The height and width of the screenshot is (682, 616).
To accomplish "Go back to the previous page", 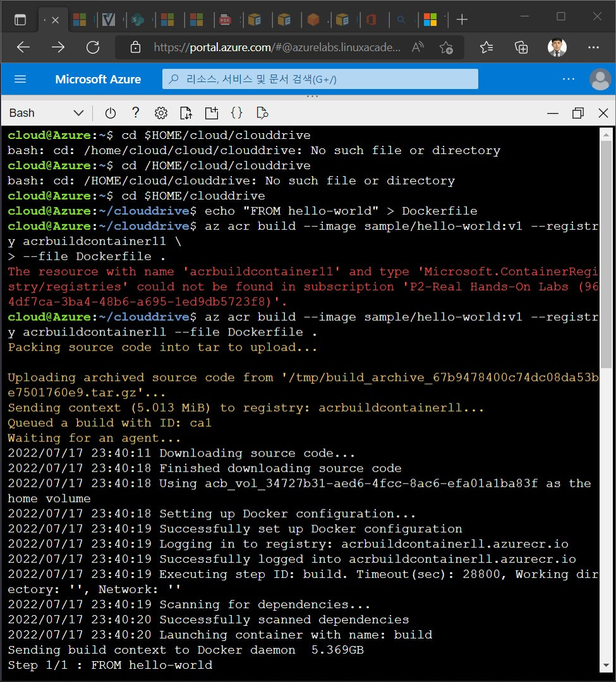I will point(23,47).
